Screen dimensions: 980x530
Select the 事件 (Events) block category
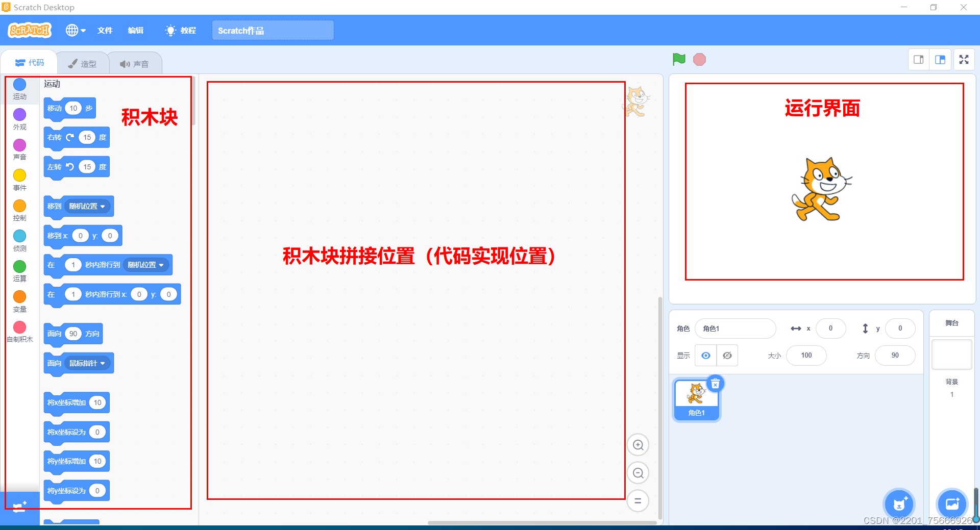pyautogui.click(x=19, y=180)
